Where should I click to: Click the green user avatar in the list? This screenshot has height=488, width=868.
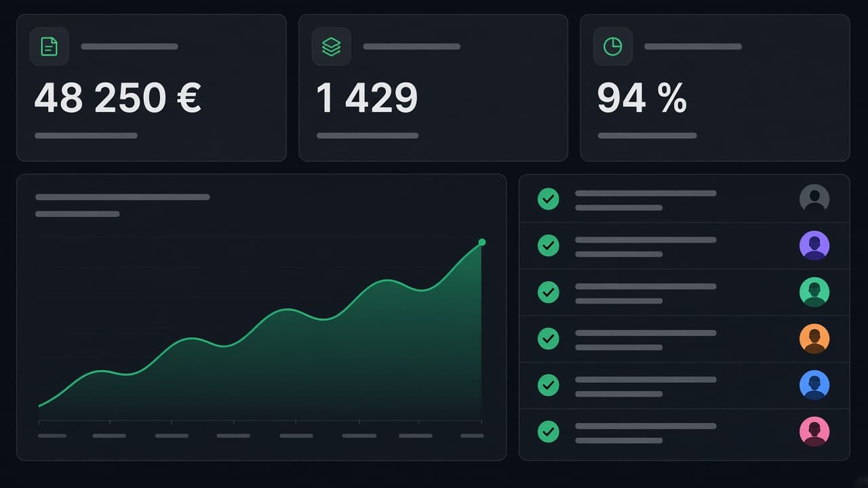click(814, 292)
